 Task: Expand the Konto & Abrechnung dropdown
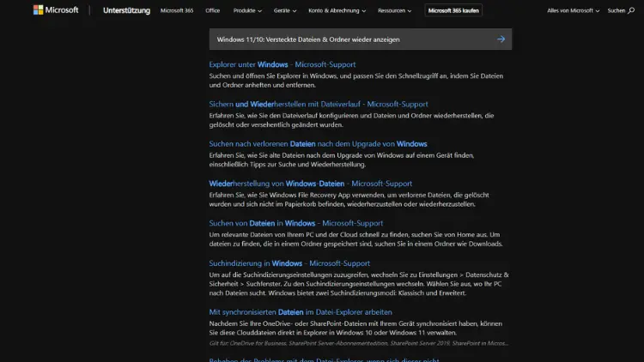tap(337, 10)
